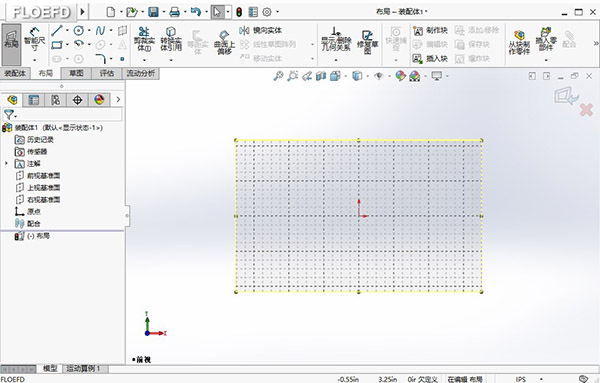
Task: Select the Line sketch tool
Action: [57, 30]
